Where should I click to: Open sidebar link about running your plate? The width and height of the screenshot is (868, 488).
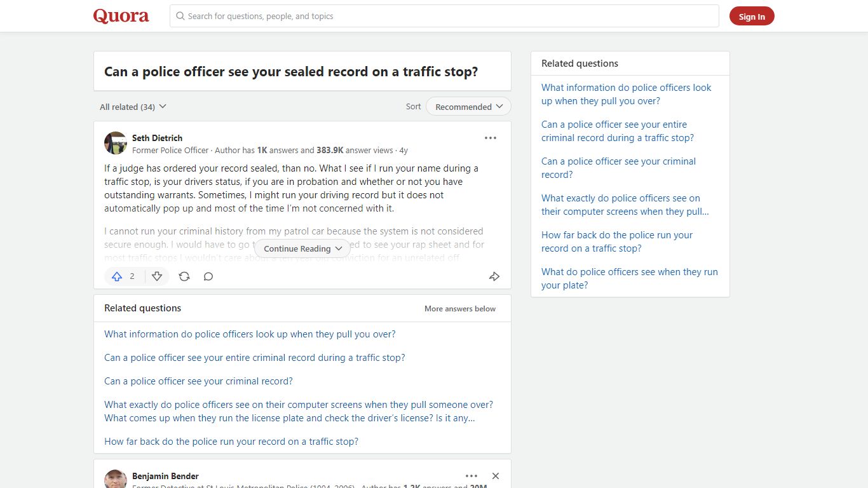(629, 278)
